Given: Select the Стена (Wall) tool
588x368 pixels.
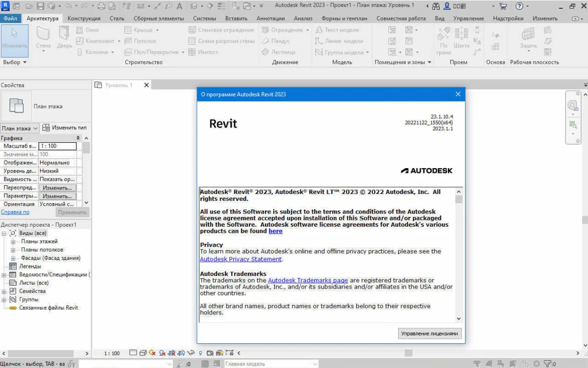Looking at the screenshot, I should 43,38.
